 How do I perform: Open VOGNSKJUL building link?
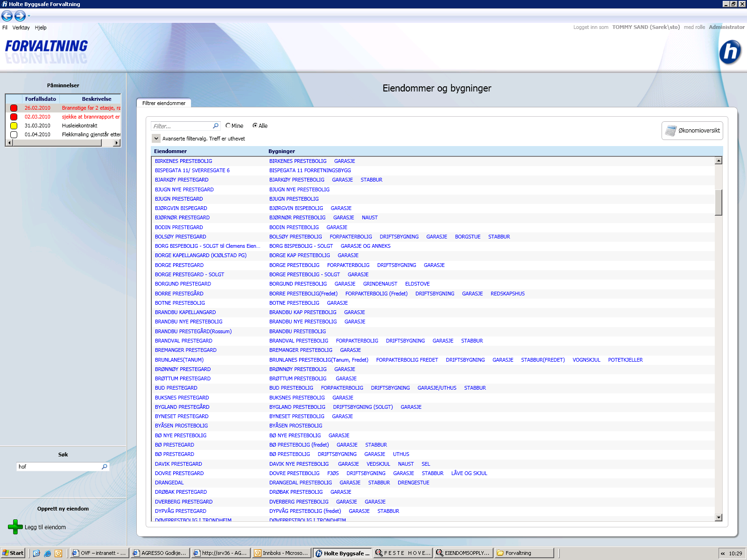(x=586, y=360)
